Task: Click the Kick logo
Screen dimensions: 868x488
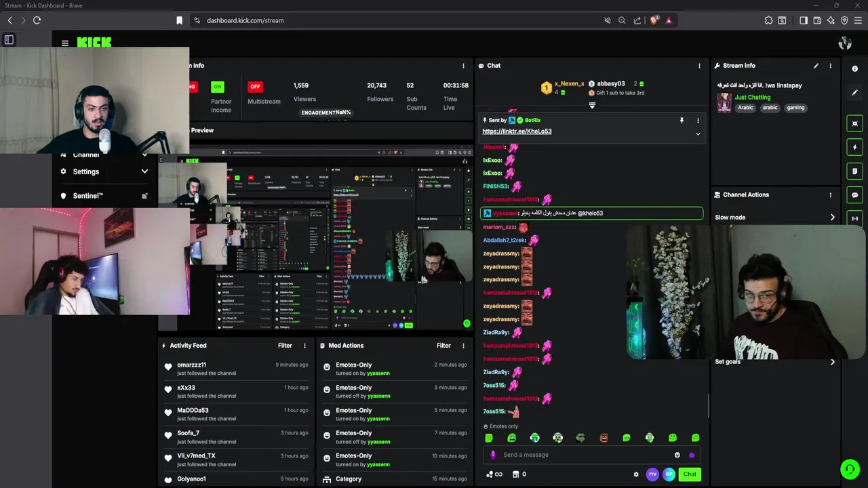Action: pos(94,42)
